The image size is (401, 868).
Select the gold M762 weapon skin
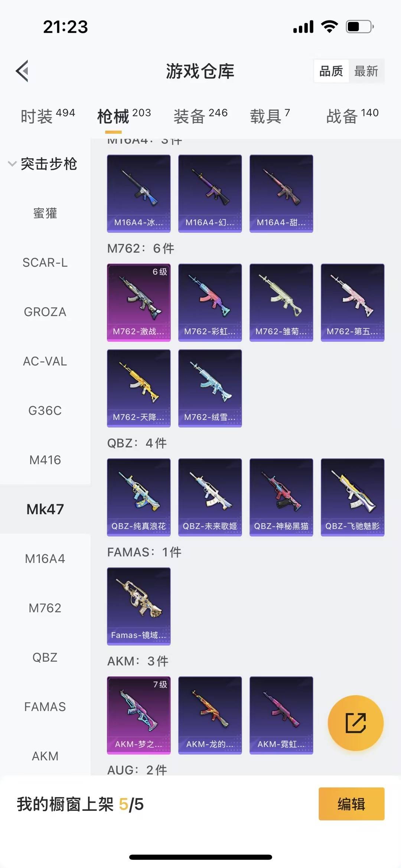tap(139, 388)
